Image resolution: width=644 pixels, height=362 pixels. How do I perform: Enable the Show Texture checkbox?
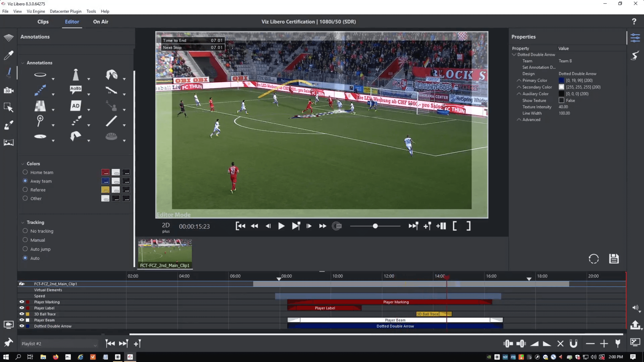(x=561, y=100)
